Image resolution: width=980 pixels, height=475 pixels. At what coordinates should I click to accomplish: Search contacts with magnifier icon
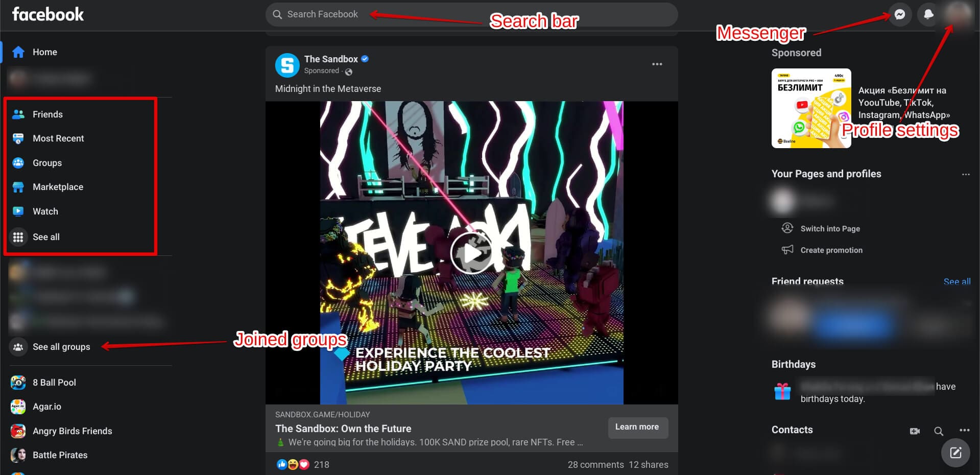[x=939, y=431]
